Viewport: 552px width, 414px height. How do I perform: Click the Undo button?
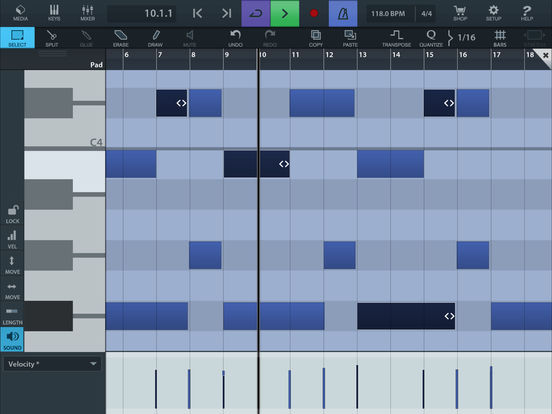(x=235, y=38)
